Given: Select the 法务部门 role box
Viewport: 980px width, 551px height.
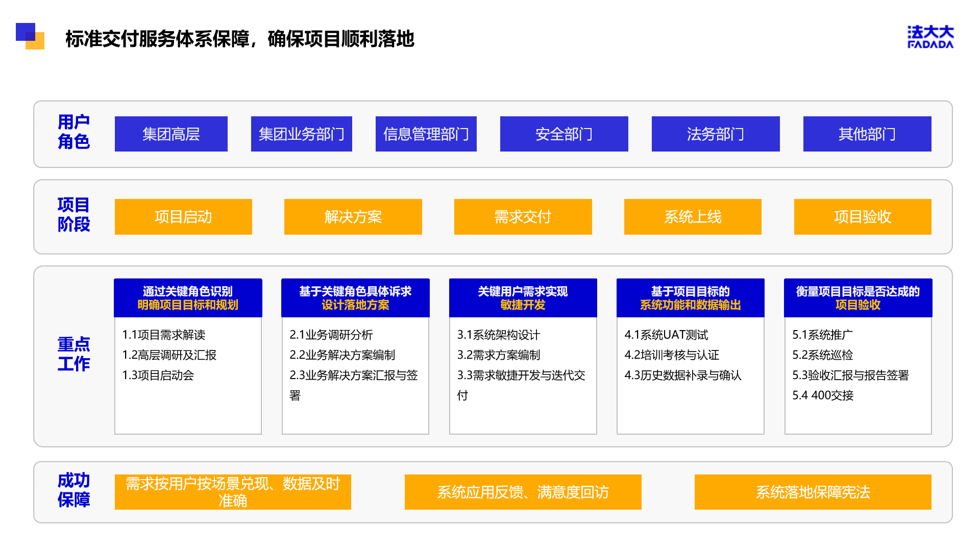Looking at the screenshot, I should tap(716, 134).
